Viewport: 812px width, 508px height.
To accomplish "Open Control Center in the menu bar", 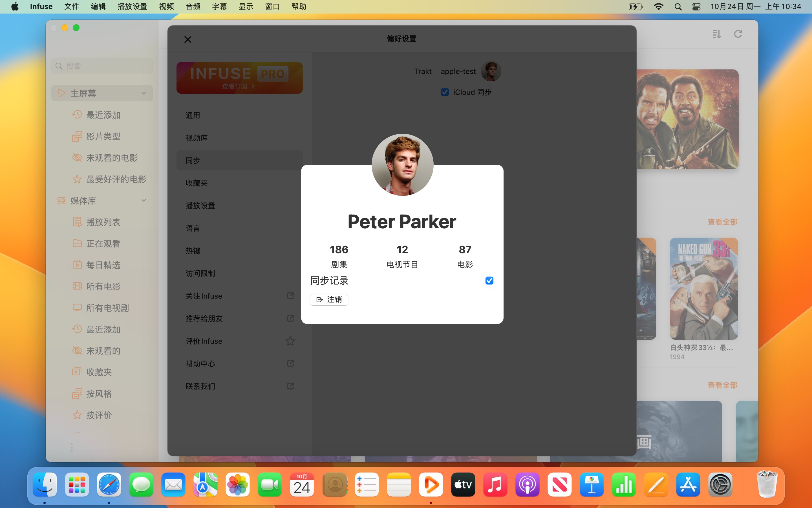I will pyautogui.click(x=696, y=7).
